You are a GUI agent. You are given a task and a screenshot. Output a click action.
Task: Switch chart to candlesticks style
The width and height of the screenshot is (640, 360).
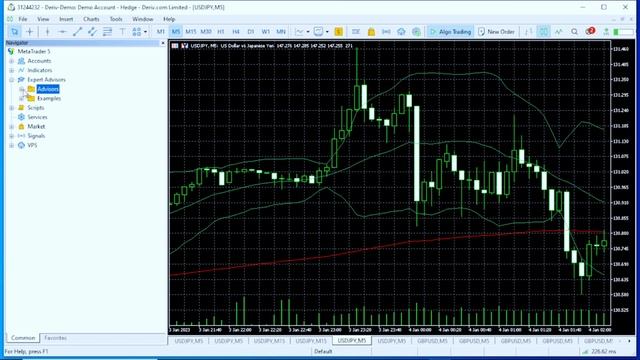543,32
